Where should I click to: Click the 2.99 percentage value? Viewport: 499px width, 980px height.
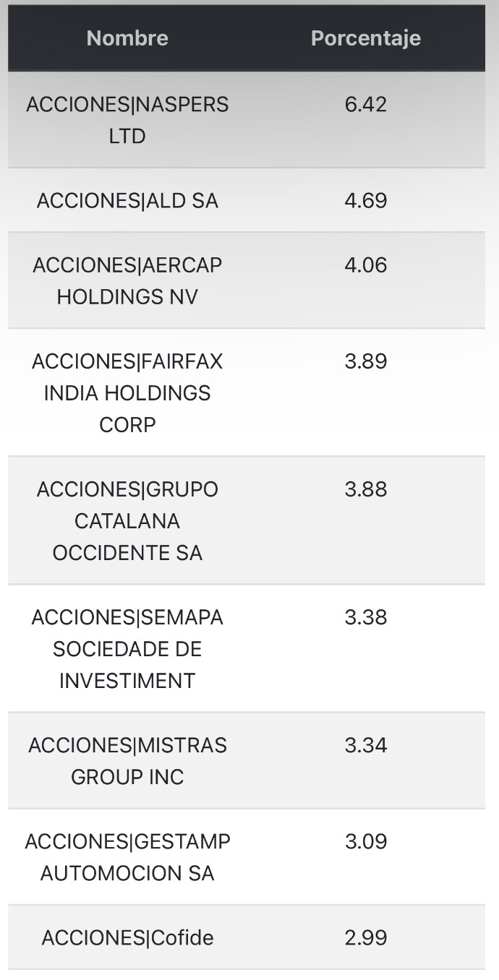tap(366, 938)
